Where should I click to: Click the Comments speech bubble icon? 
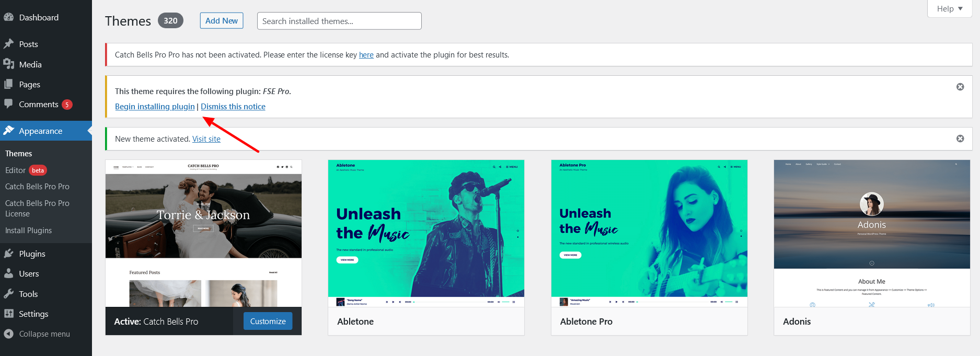click(8, 104)
